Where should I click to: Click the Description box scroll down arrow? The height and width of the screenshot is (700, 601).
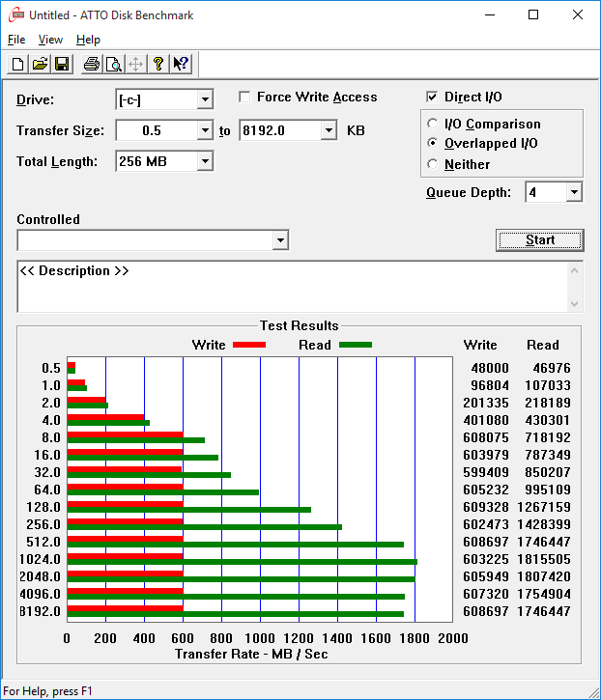tap(575, 304)
